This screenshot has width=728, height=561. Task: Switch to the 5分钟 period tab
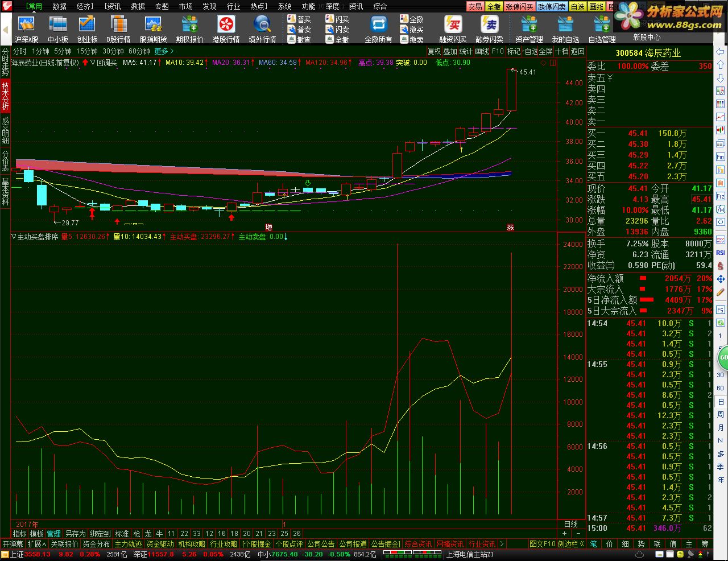coord(63,51)
